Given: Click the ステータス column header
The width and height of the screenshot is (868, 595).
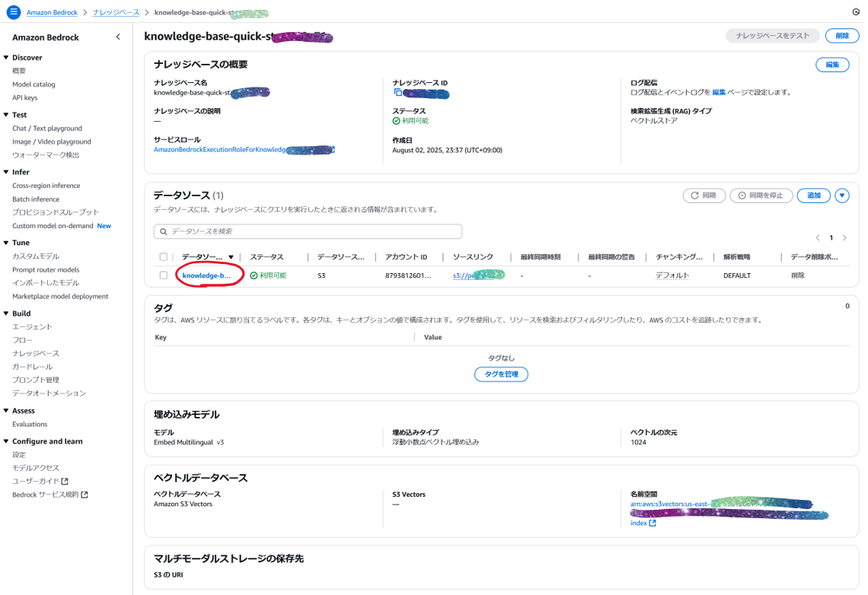Looking at the screenshot, I should (x=266, y=257).
